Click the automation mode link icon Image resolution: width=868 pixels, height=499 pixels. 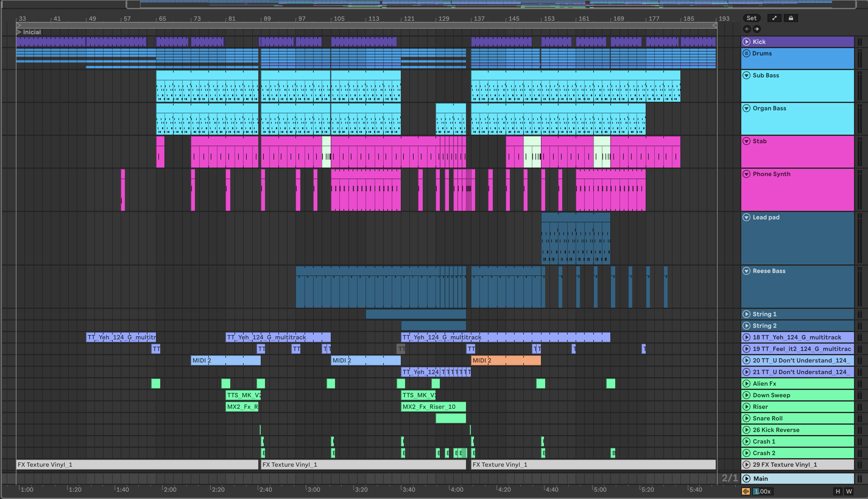click(x=774, y=18)
